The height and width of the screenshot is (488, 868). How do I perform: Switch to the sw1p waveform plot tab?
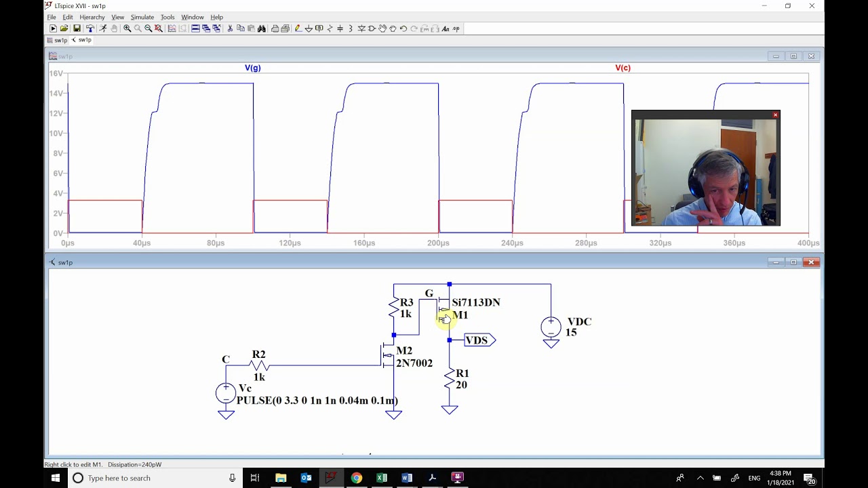(x=57, y=40)
